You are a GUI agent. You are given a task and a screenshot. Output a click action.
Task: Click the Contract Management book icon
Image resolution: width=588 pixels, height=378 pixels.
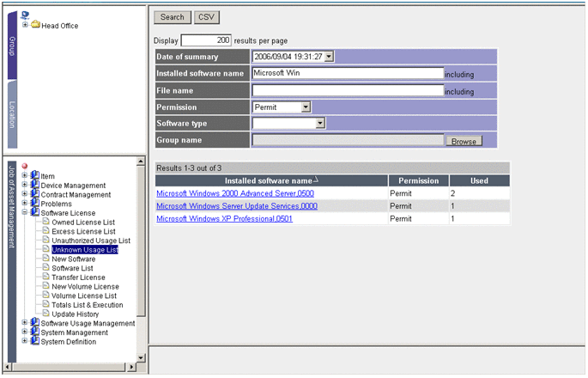point(35,195)
